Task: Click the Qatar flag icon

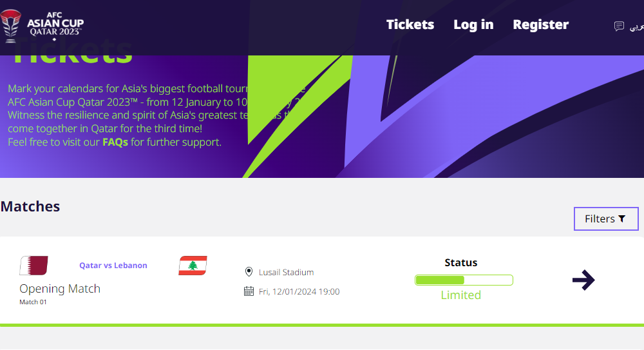Action: pyautogui.click(x=34, y=266)
